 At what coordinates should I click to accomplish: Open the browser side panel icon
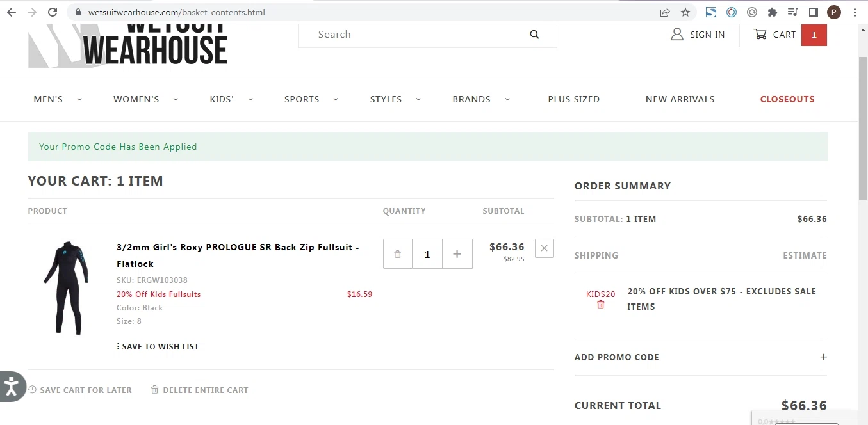[814, 12]
